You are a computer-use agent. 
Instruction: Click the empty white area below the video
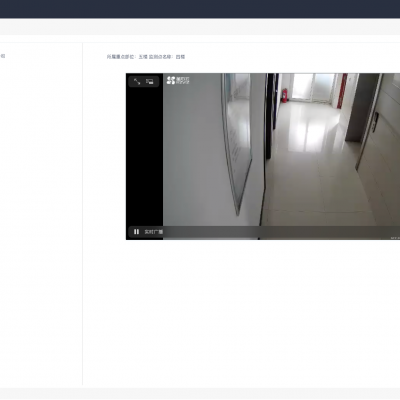[242, 312]
